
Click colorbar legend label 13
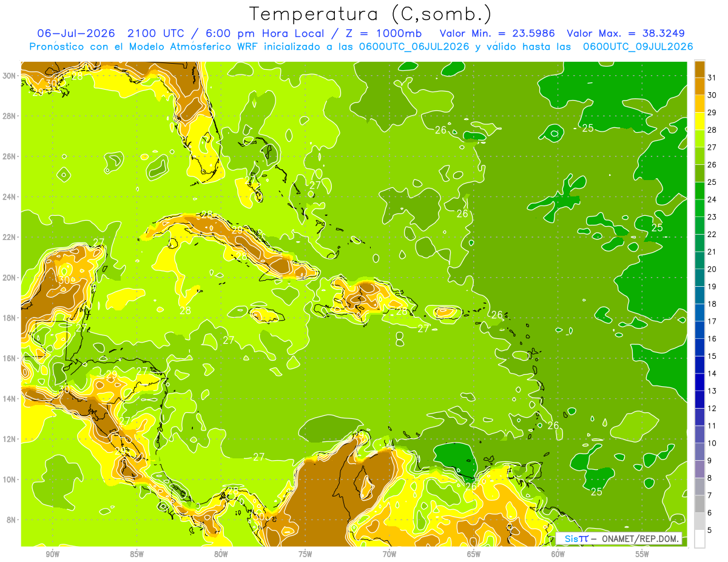point(712,391)
